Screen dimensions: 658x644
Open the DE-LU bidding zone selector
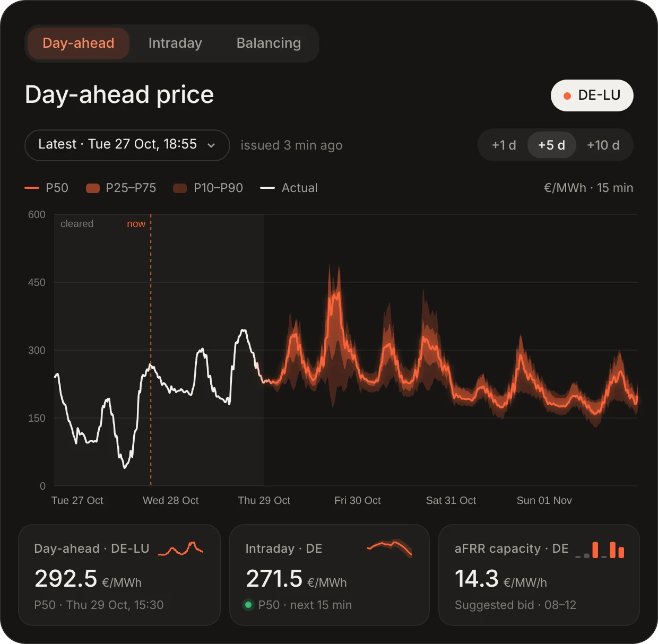click(x=592, y=95)
